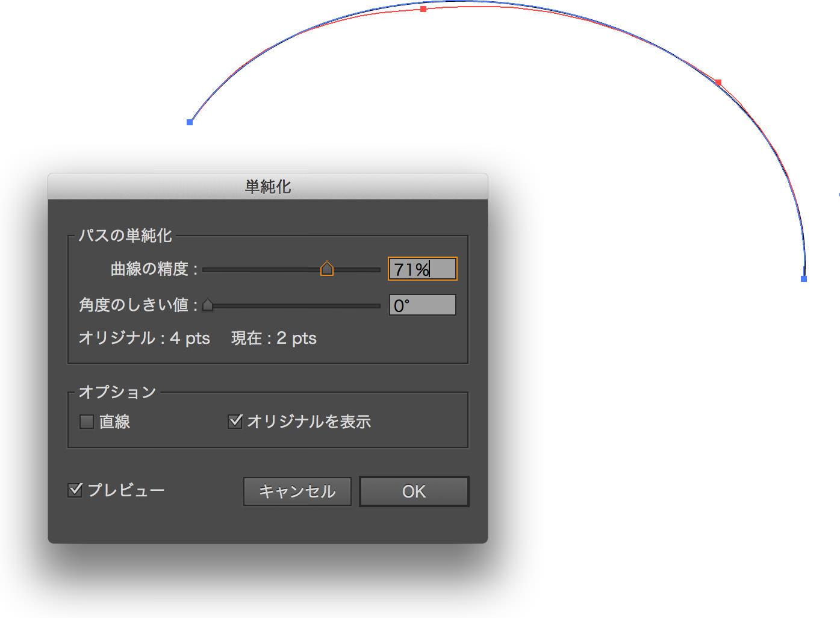Click the 0° angle threshold field
The width and height of the screenshot is (840, 618).
coord(423,305)
